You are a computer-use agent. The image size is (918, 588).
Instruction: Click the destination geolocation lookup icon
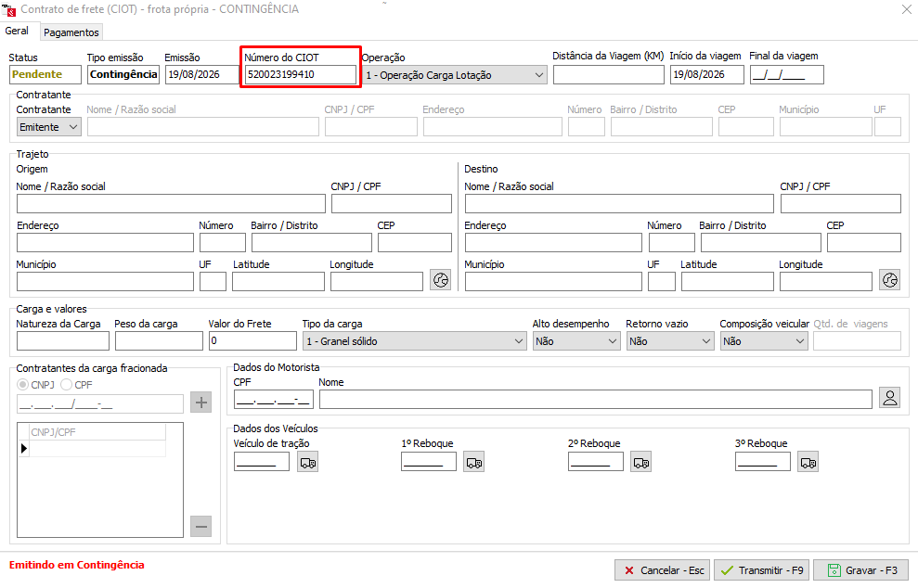tap(890, 280)
